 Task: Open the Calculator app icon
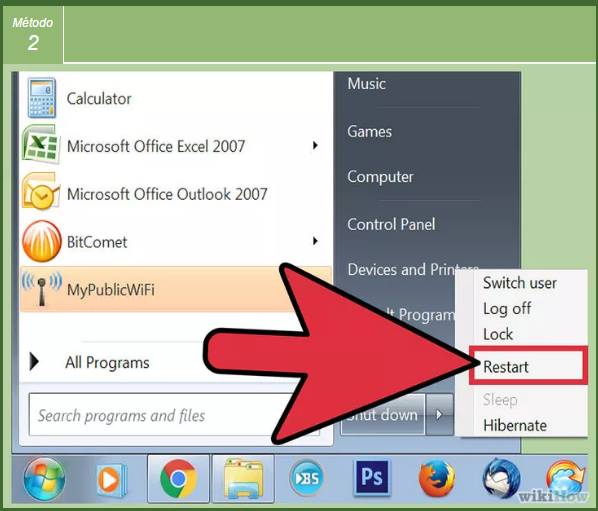tap(42, 98)
